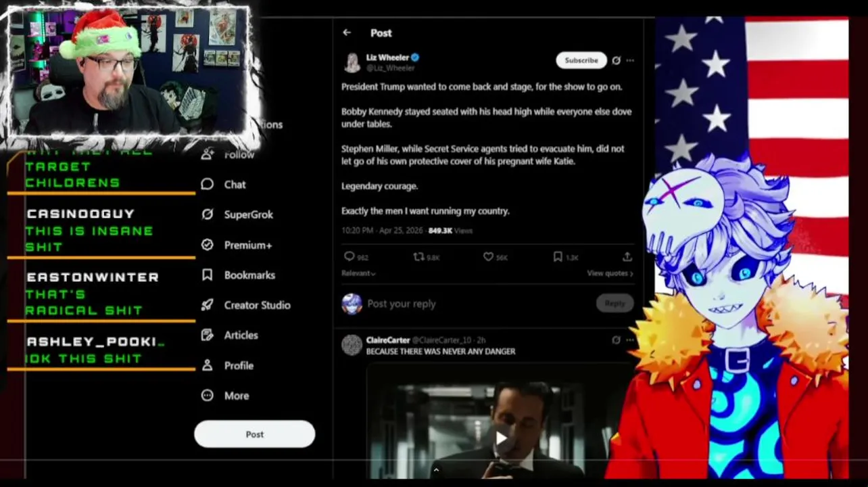Click the streamer webcam overlay
The width and height of the screenshot is (868, 487).
[x=128, y=72]
